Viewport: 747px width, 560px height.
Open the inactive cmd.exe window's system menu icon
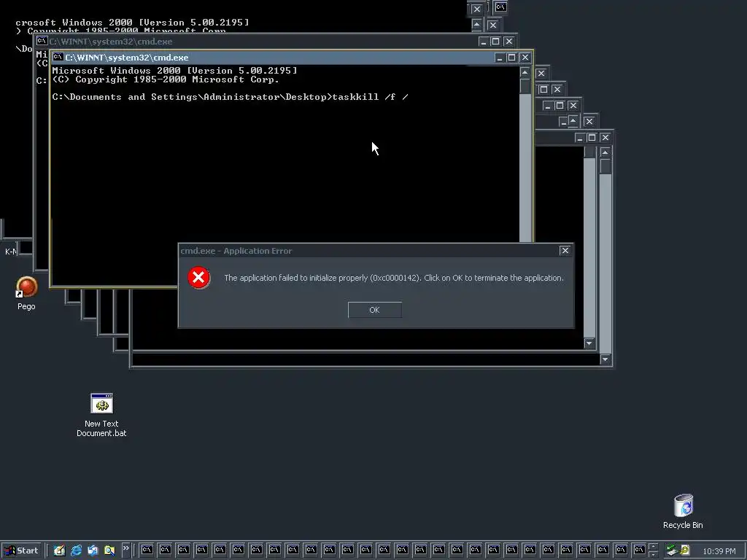(42, 41)
